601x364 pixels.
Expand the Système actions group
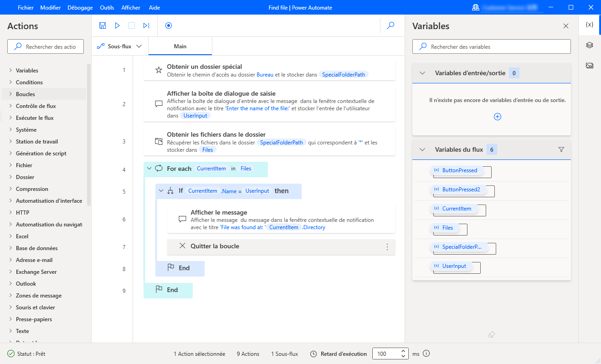(10, 130)
